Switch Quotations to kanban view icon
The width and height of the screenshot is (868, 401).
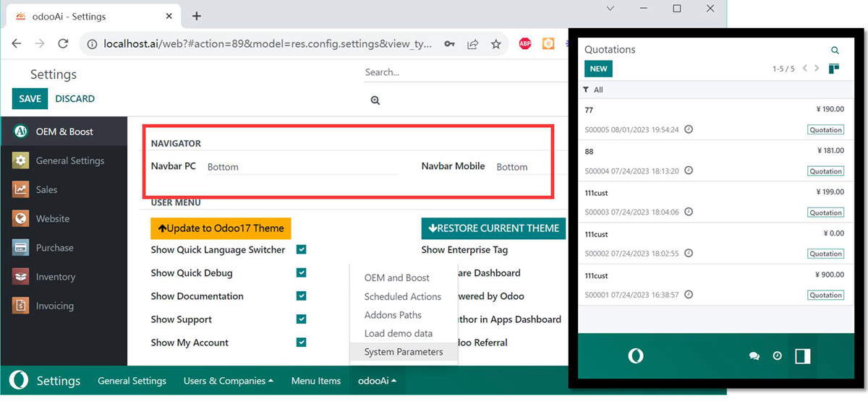834,69
